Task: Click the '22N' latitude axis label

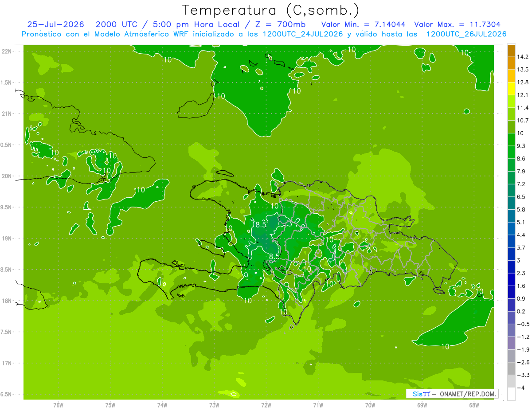Action: (8, 51)
